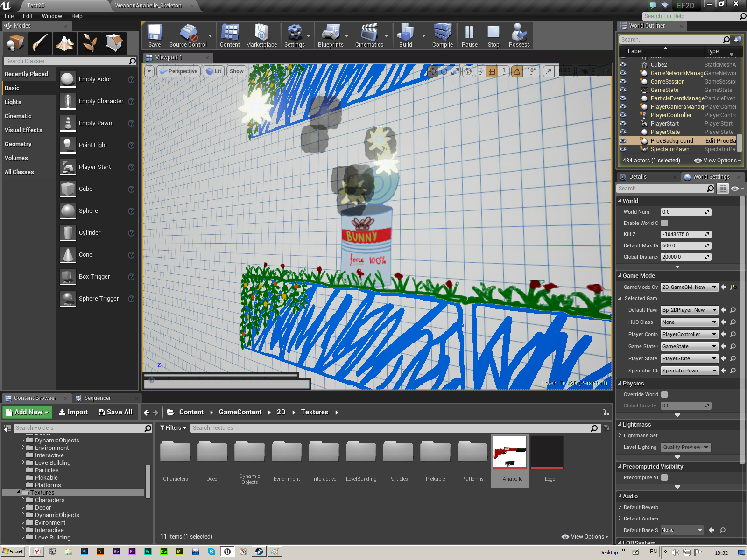Viewport: 747px width, 560px height.
Task: Stop the play session
Action: (493, 36)
